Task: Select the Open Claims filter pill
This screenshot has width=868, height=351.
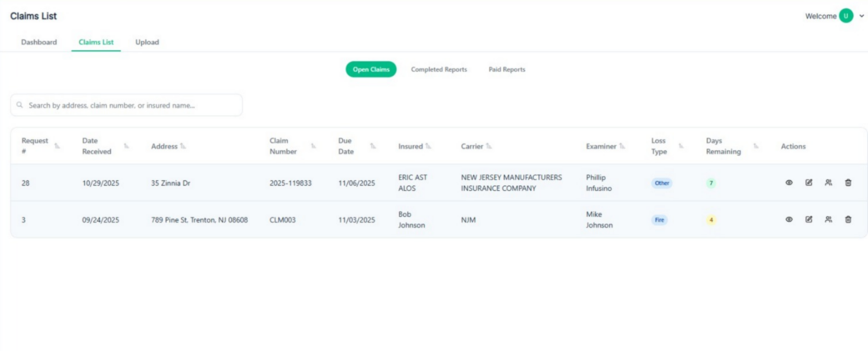Action: [x=370, y=69]
